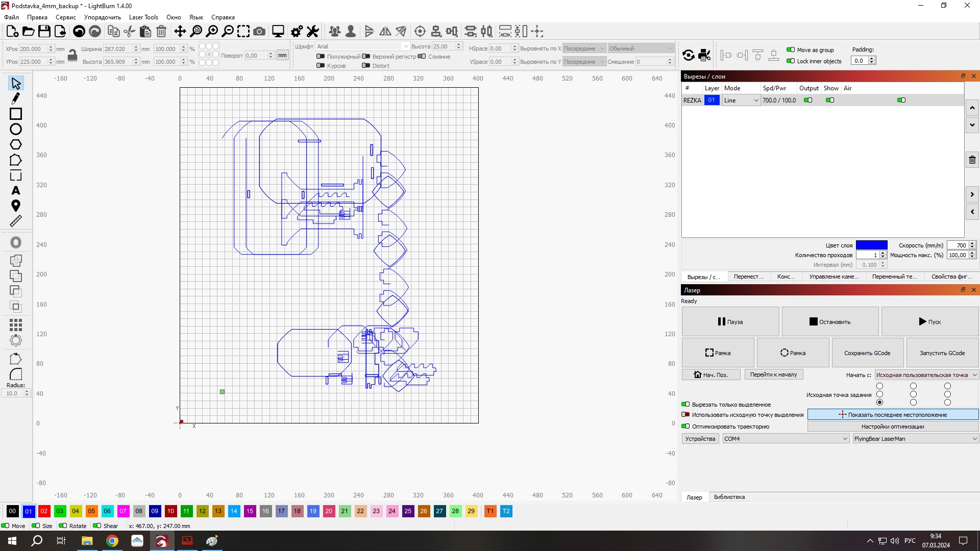The height and width of the screenshot is (551, 980).
Task: Click 'Сохранить GCode' button
Action: coord(867,353)
